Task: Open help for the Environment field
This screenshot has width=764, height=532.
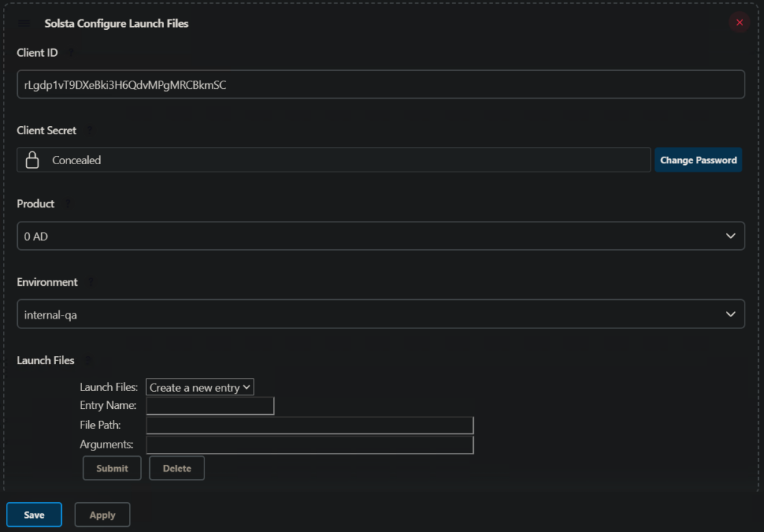Action: (90, 282)
